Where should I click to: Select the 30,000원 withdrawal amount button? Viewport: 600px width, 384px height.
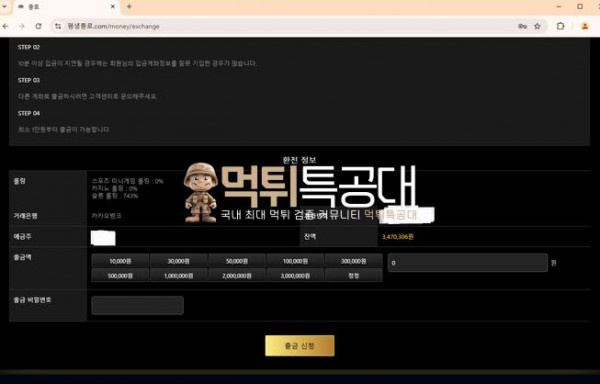pyautogui.click(x=179, y=261)
